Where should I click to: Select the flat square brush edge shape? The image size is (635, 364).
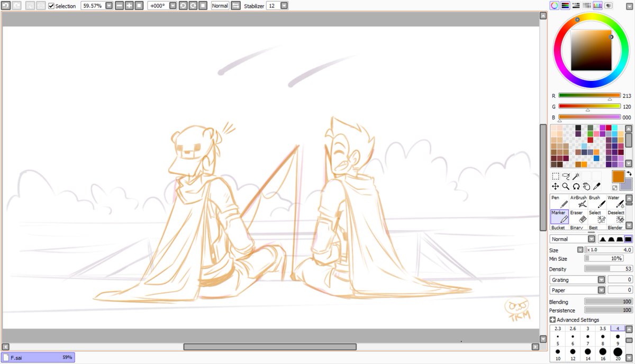point(628,239)
